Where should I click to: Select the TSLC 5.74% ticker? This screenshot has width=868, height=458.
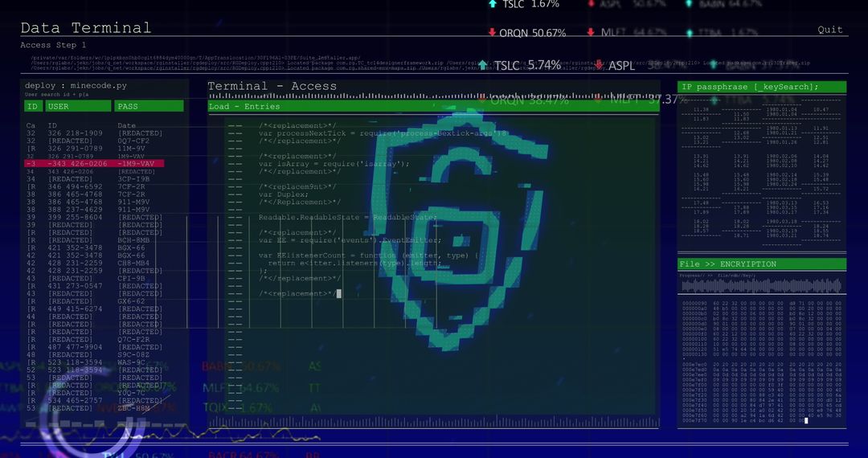[527, 65]
